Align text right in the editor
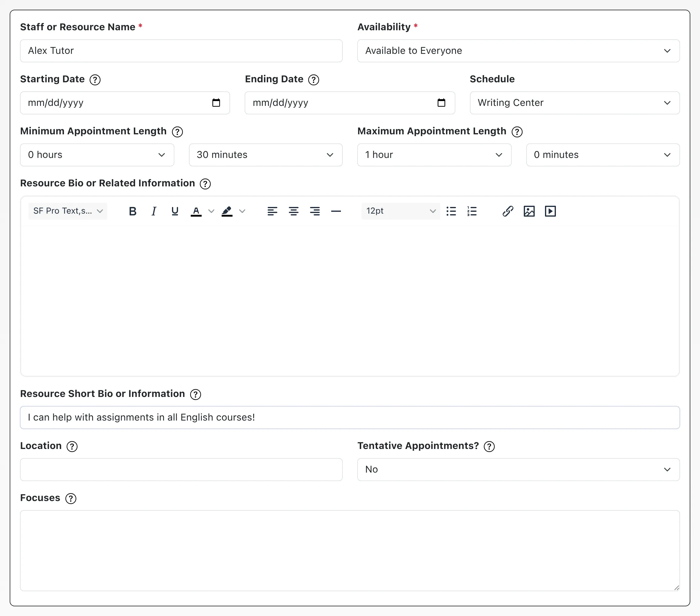The height and width of the screenshot is (616, 700). pos(315,211)
